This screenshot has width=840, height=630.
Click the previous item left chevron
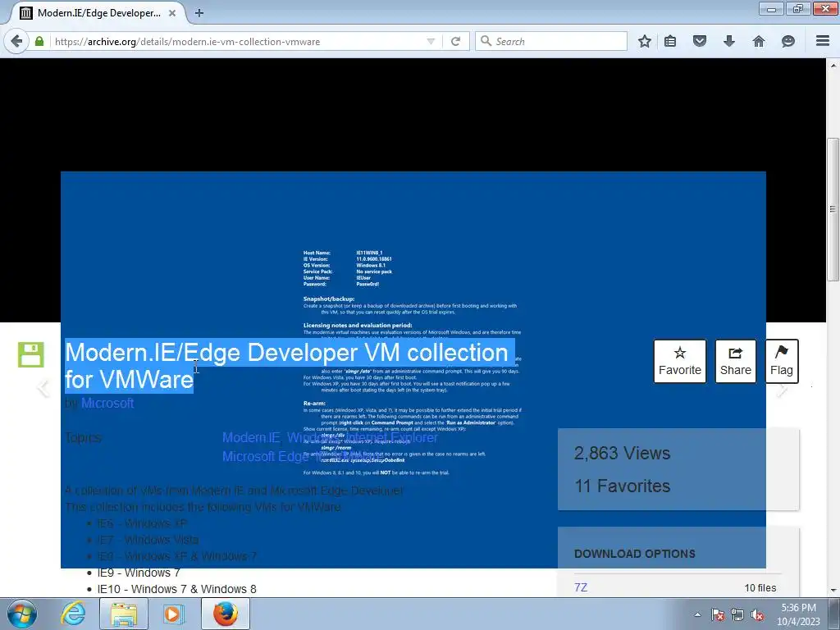click(x=43, y=388)
